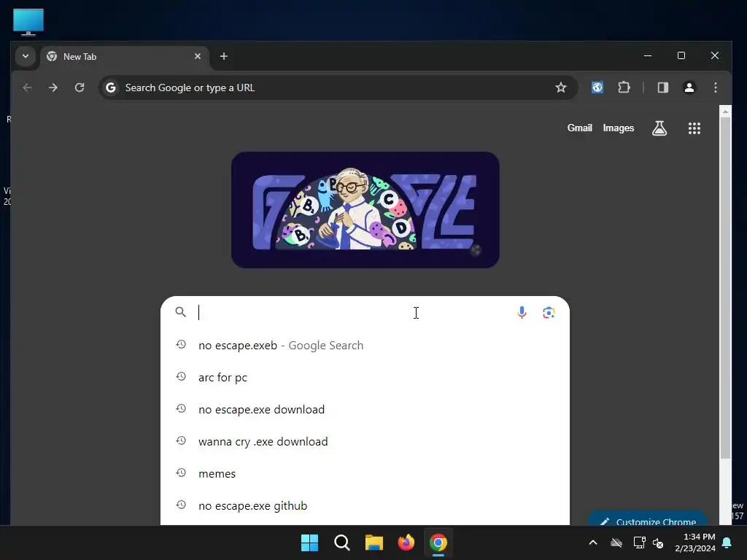This screenshot has height=560, width=747.
Task: Open notifications bell in taskbar
Action: (727, 542)
